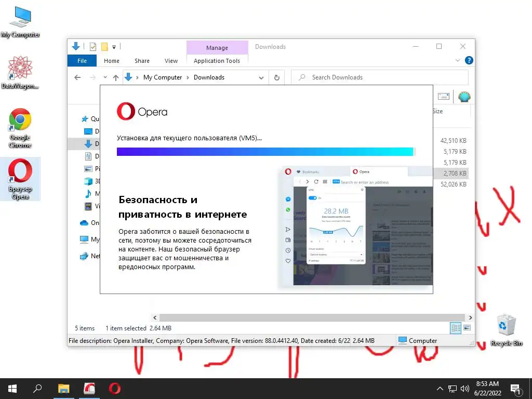Expand My Computer in address breadcrumb
Viewport: 532px width, 399px height.
click(x=187, y=77)
